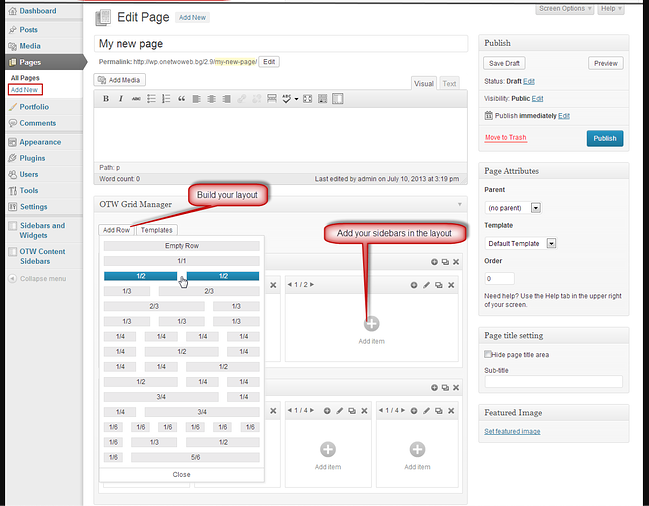The height and width of the screenshot is (506, 649).
Task: Edit the 1/2 column with the pencil icon
Action: pyautogui.click(x=426, y=285)
